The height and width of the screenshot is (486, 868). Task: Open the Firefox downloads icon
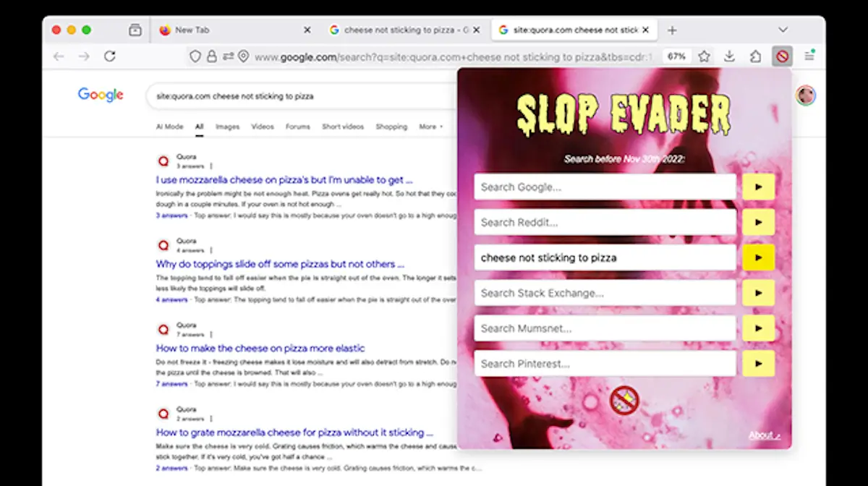[x=729, y=56]
